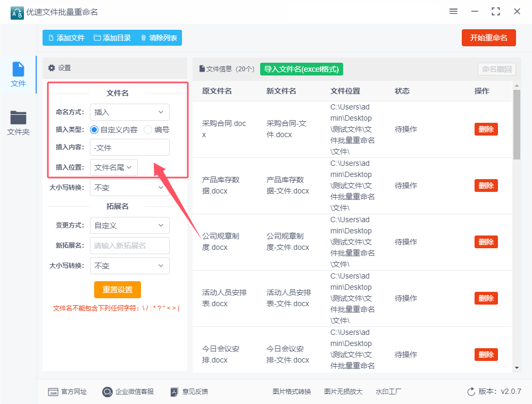532x404 pixels.
Task: Delete the 公司规章制度.docx row
Action: (x=486, y=242)
